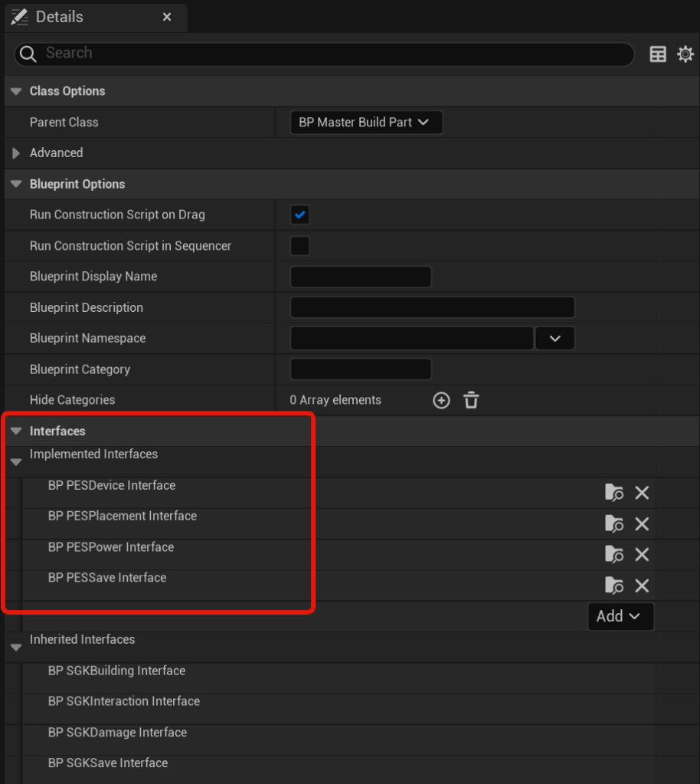Open the Parent Class dropdown

(366, 123)
